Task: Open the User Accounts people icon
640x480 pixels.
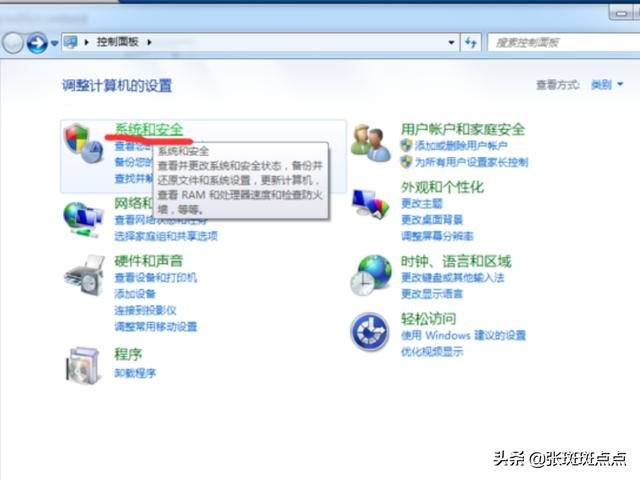Action: [372, 147]
